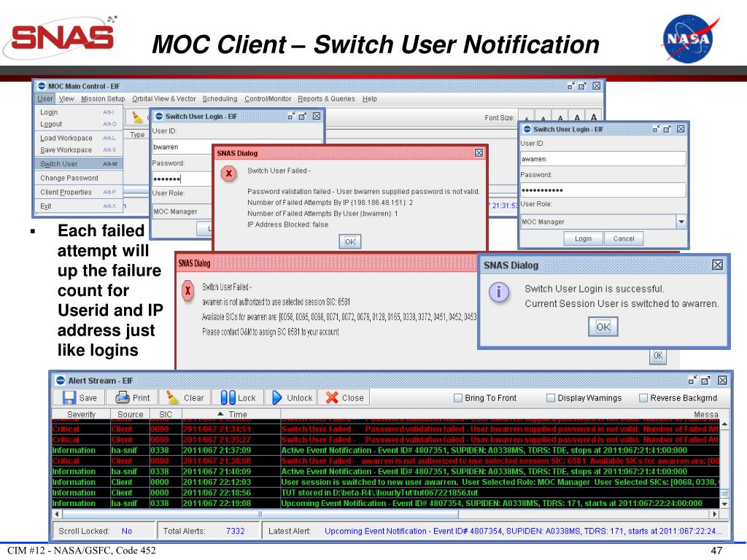Select the Upcoming Event alert row at 22:19:08
This screenshot has width=747, height=560.
(385, 503)
